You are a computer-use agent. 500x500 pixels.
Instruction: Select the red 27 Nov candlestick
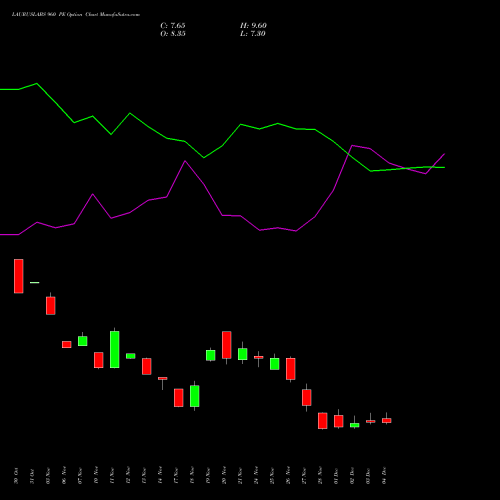[307, 397]
